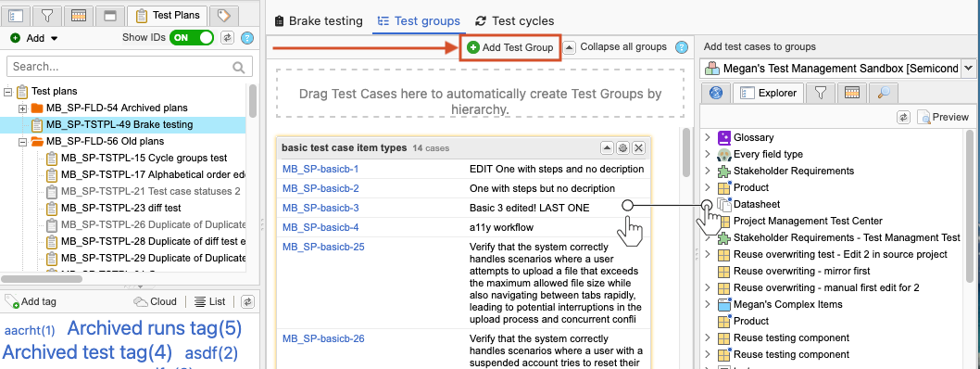Open the globe tab in right panel
This screenshot has height=369, width=980.
[x=716, y=94]
